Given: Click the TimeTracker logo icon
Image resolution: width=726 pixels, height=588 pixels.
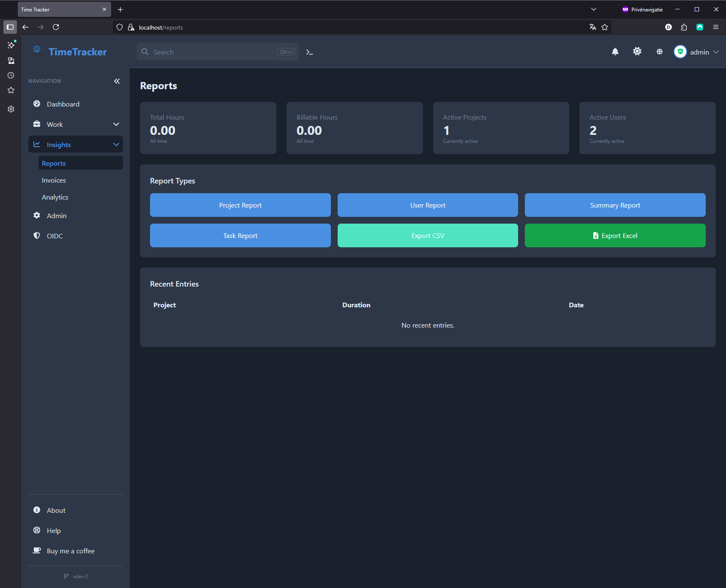Looking at the screenshot, I should (x=37, y=50).
